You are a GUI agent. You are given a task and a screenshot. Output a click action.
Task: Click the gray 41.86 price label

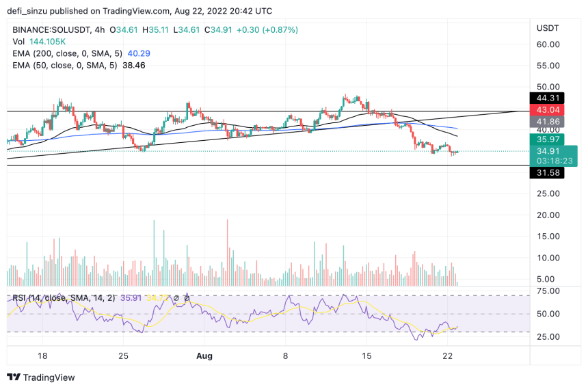tap(547, 122)
